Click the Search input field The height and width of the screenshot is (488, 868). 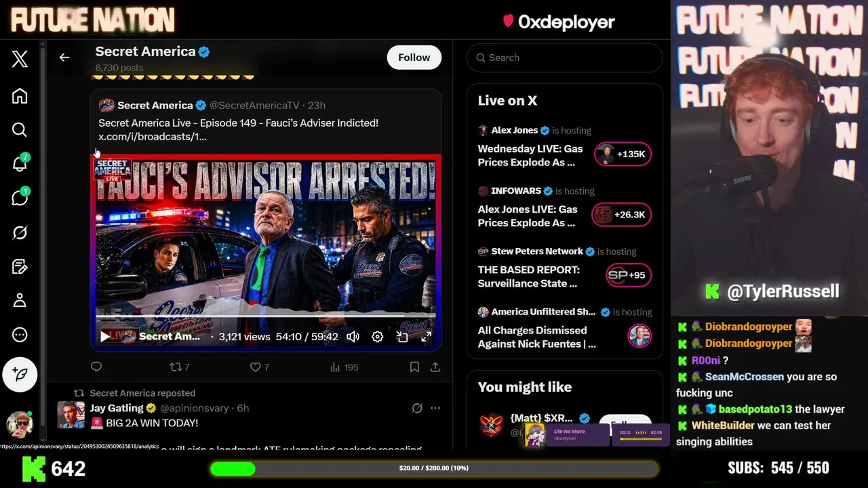tap(564, 58)
